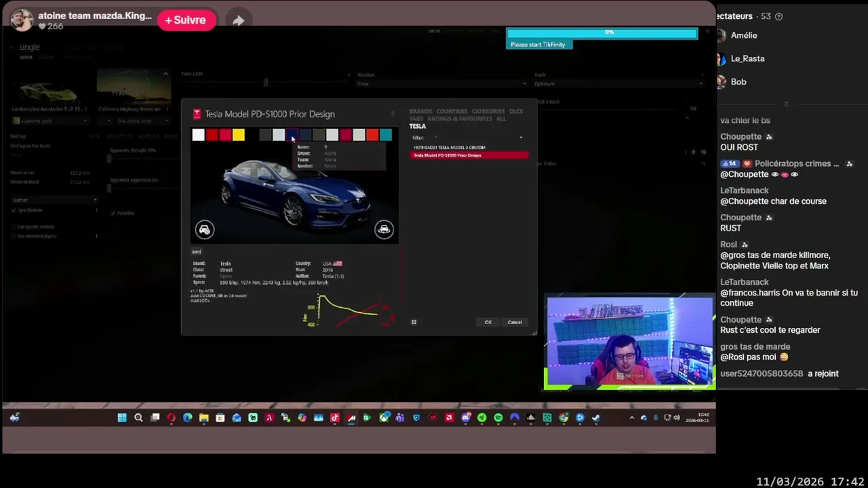Open Discord from the taskbar
The height and width of the screenshot is (488, 868).
[466, 418]
